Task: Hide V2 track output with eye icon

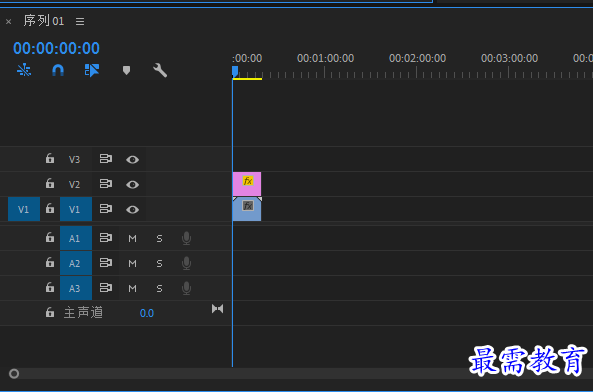Action: (132, 184)
